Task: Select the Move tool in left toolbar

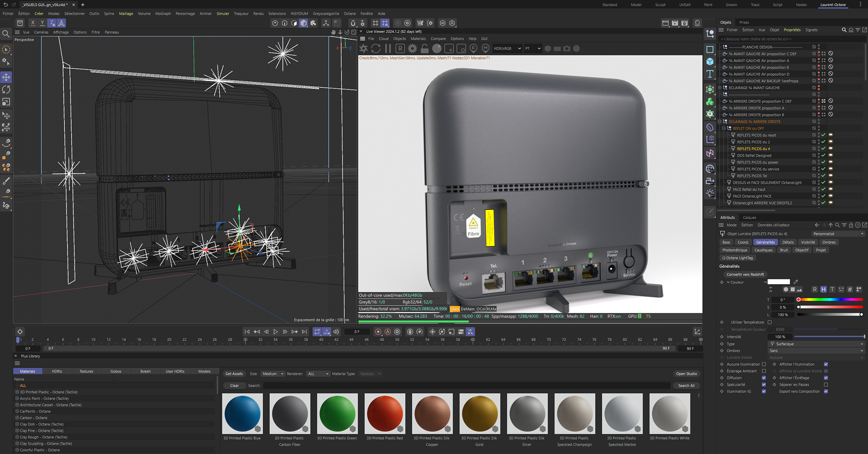Action: [6, 77]
